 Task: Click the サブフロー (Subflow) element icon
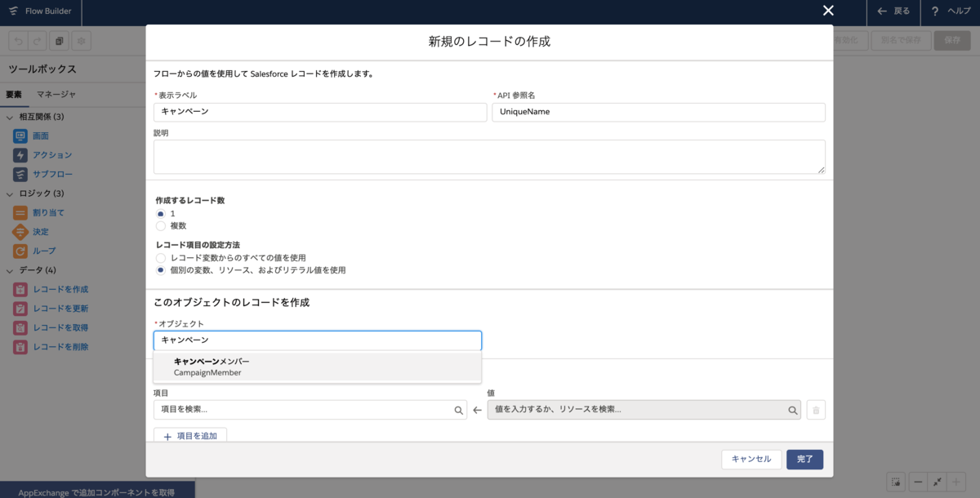click(23, 174)
